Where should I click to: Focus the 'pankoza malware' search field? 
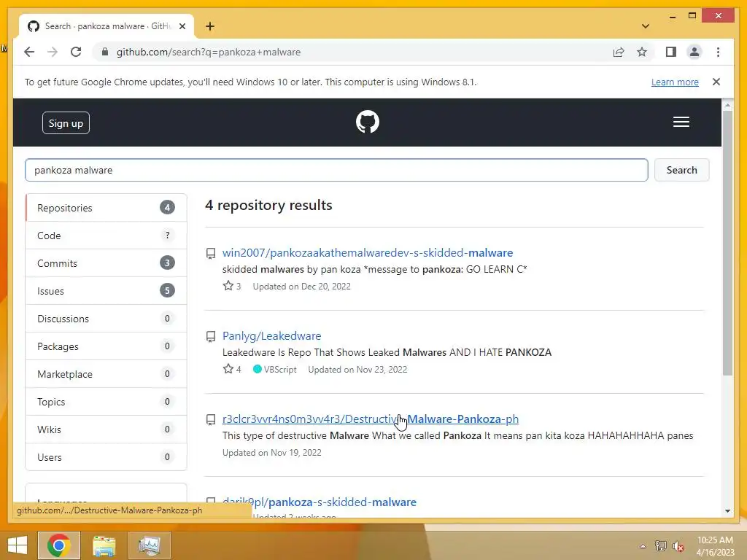[x=336, y=170]
